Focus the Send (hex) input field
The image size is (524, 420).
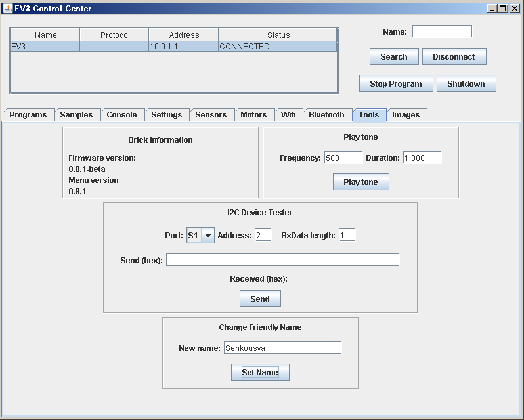point(283,260)
